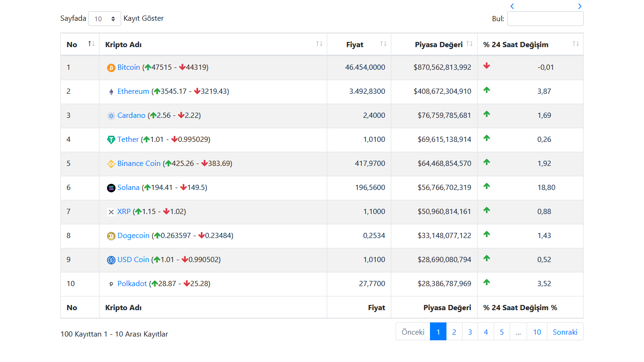The width and height of the screenshot is (644, 362).
Task: Click the Bul search input field
Action: 545,19
